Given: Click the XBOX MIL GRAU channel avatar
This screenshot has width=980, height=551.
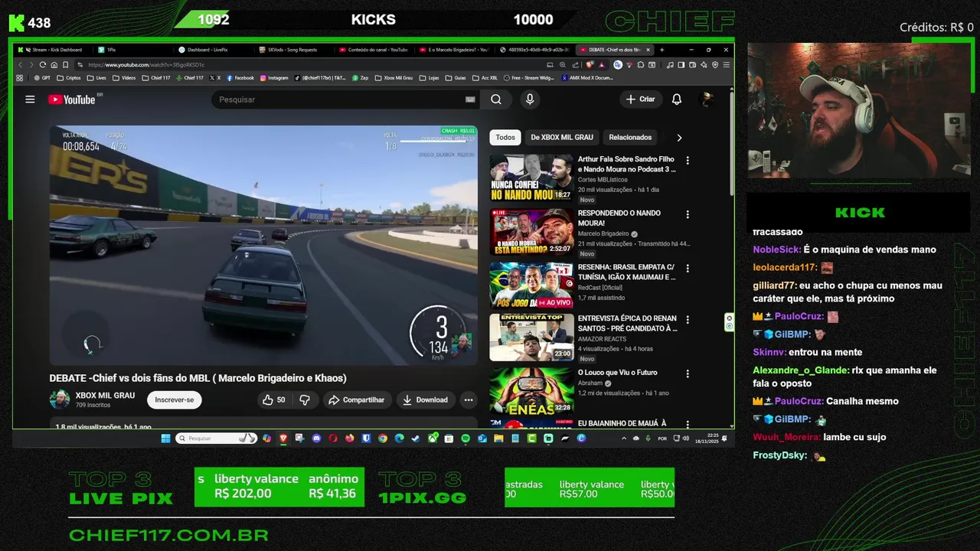Looking at the screenshot, I should (59, 399).
